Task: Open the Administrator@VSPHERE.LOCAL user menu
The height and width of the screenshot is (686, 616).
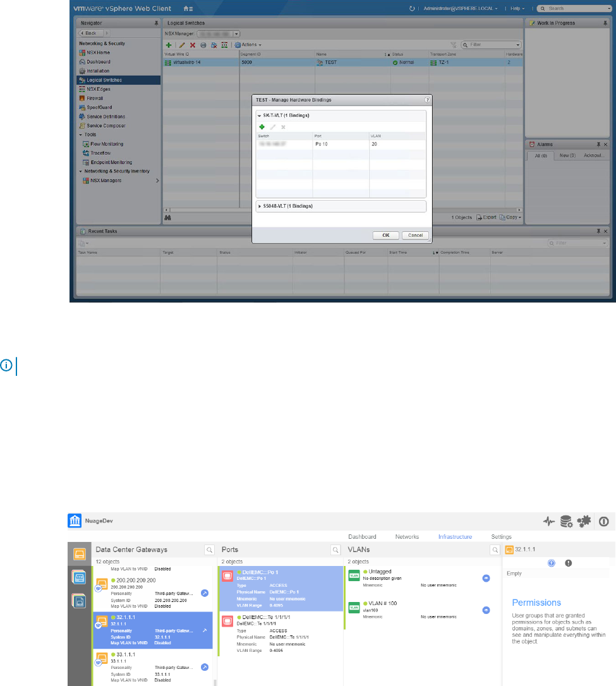Action: [x=460, y=8]
